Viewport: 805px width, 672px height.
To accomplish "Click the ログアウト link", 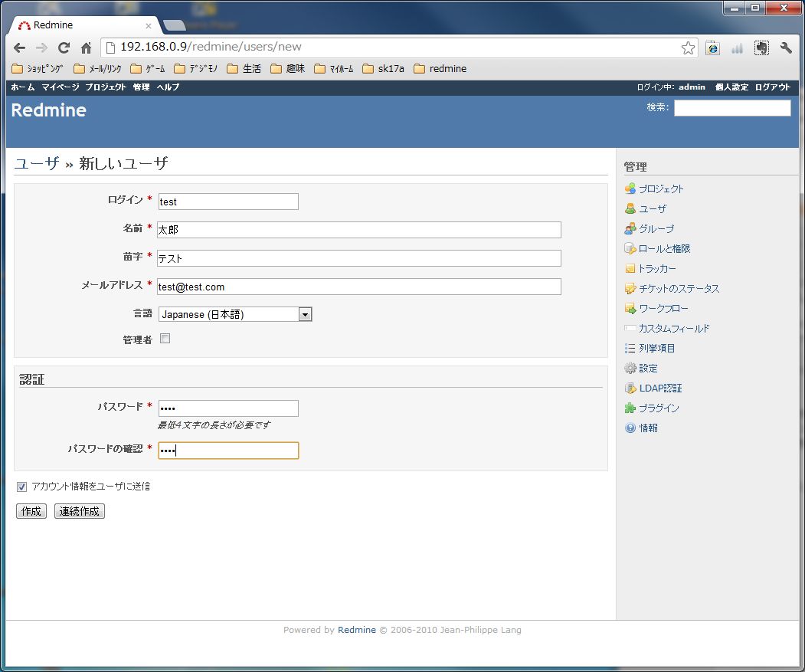I will 772,87.
